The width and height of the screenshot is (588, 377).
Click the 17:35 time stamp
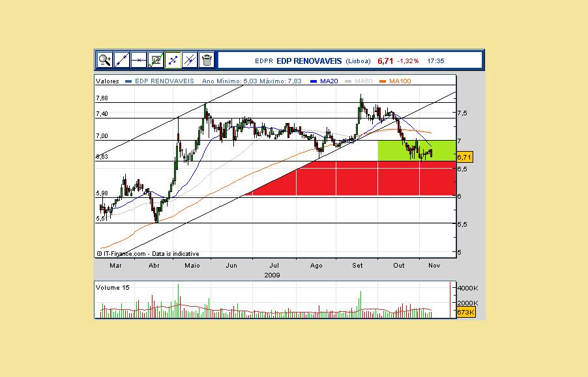435,61
